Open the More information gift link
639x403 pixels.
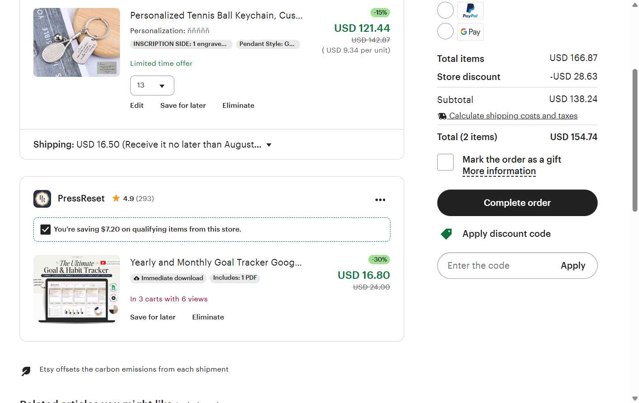coord(499,171)
